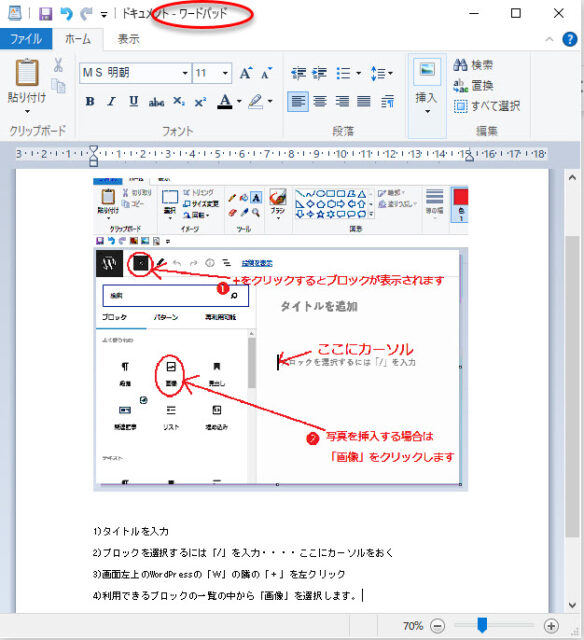
Task: Toggle Superscript formatting
Action: (200, 102)
